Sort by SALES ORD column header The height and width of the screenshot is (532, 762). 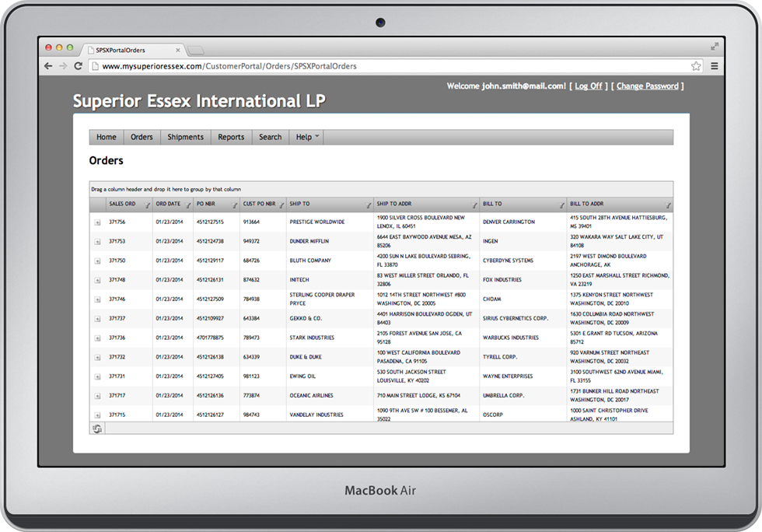(x=123, y=204)
